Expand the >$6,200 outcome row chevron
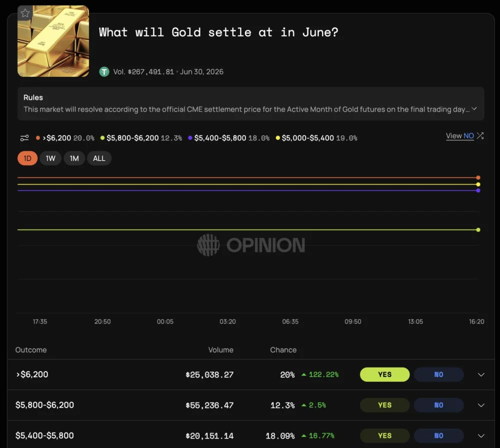Screen dimensions: 500x448 (x=481, y=374)
